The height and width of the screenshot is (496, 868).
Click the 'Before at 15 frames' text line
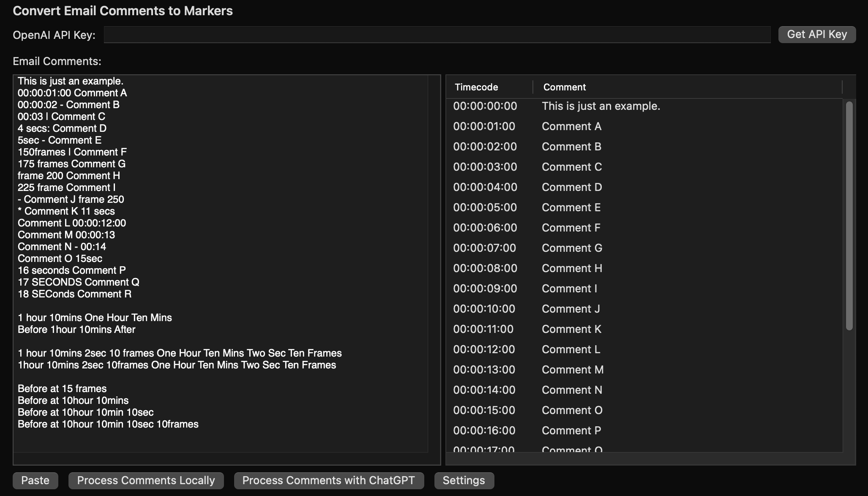[62, 389]
